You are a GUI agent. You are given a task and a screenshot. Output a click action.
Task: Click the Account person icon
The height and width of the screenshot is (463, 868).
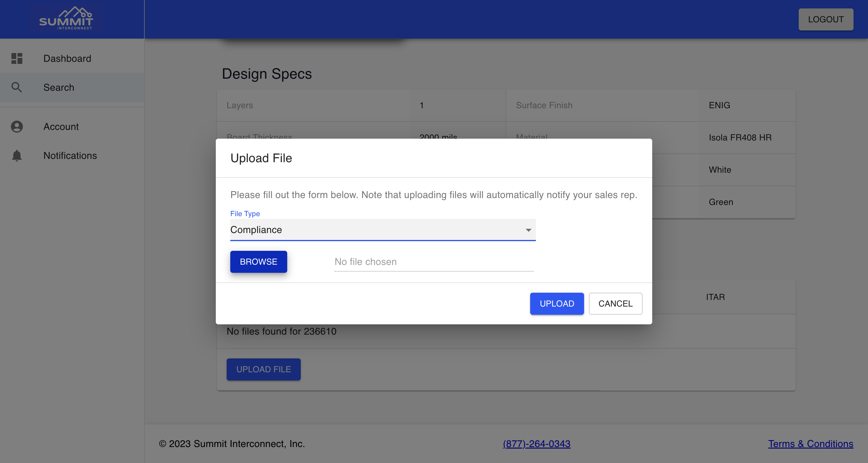click(17, 127)
